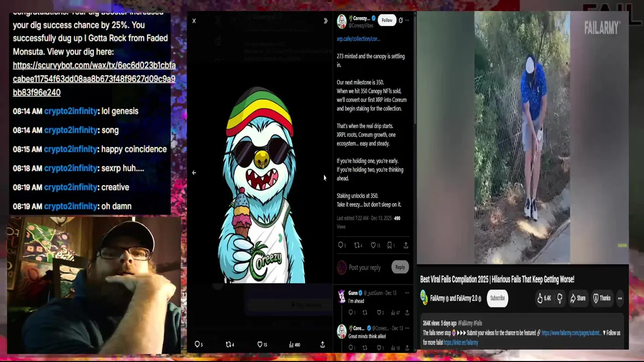Open the FailArmy channel avatar
Screen dimensions: 644x362
coord(424,298)
